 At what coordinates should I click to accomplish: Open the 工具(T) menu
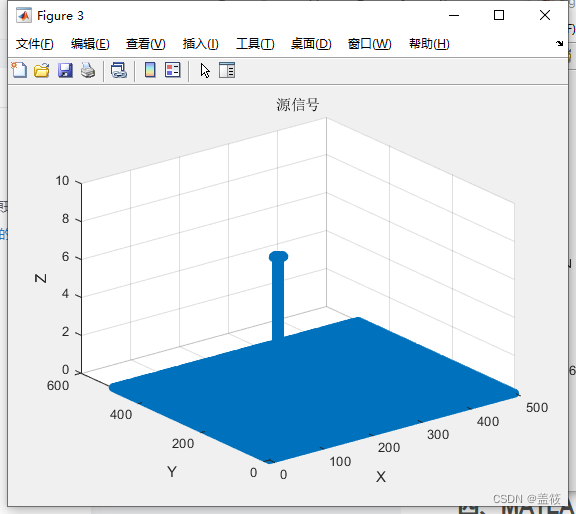(255, 44)
